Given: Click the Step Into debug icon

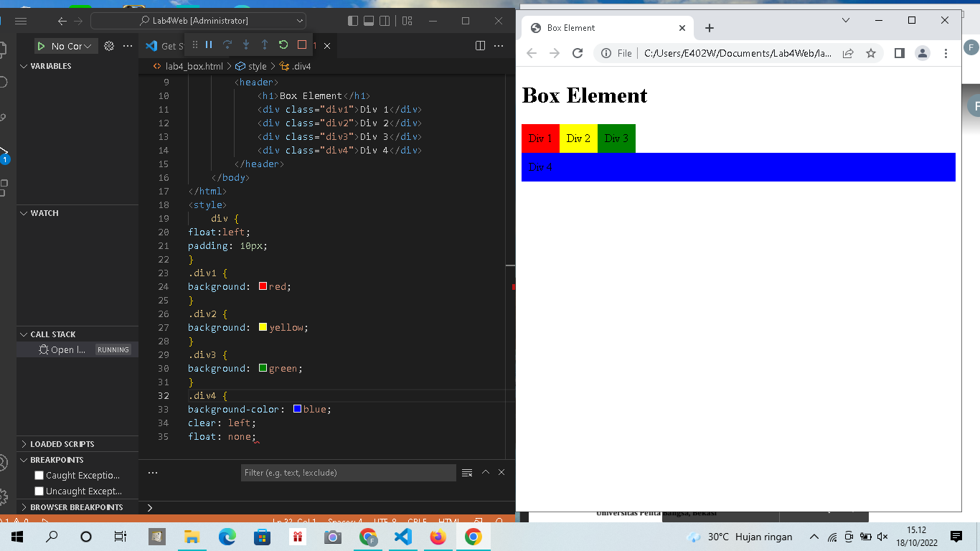Looking at the screenshot, I should 245,44.
